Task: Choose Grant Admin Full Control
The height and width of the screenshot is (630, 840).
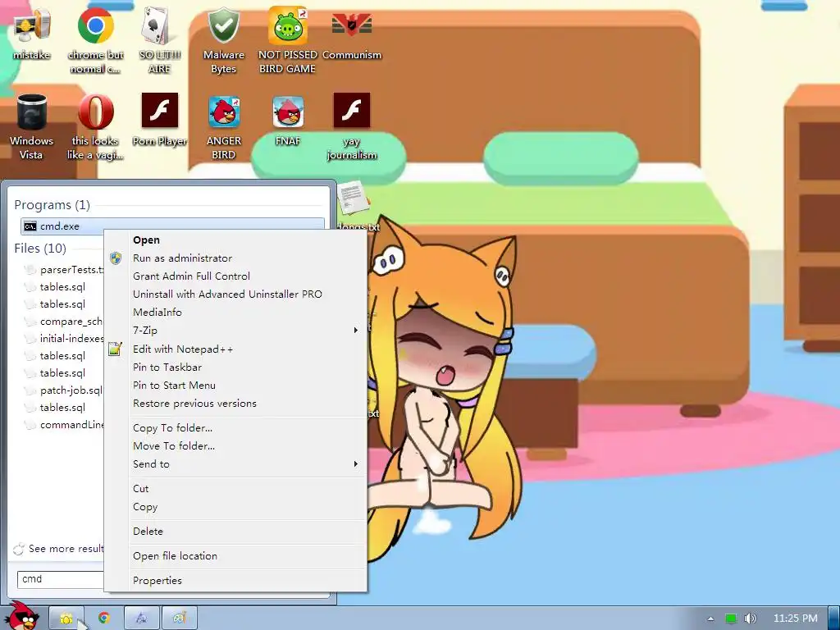Action: pos(191,276)
